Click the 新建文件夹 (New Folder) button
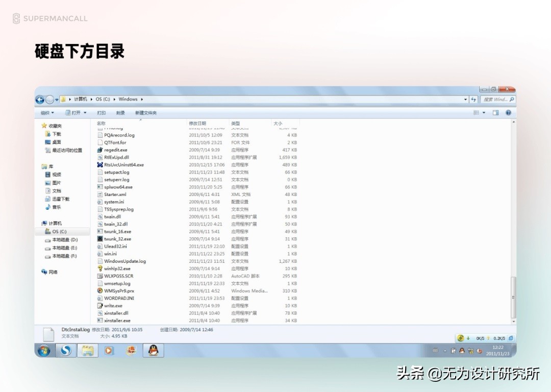551x392 pixels. tap(146, 113)
